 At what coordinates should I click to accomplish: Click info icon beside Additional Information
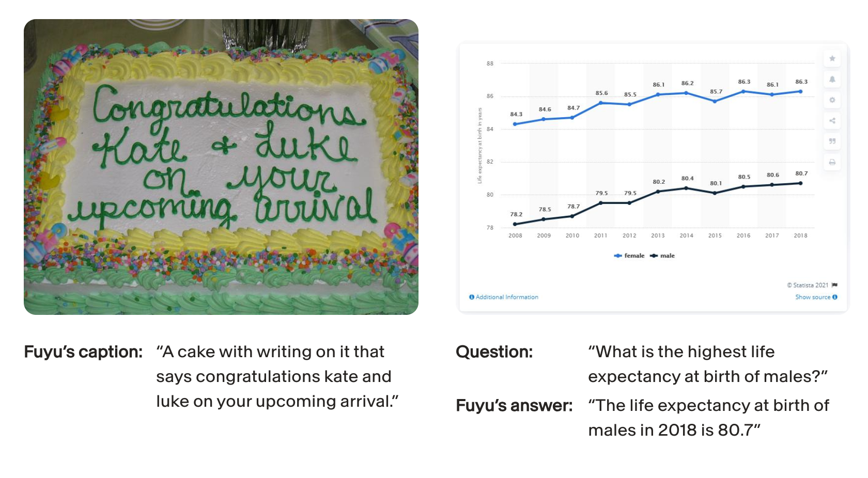(x=471, y=297)
